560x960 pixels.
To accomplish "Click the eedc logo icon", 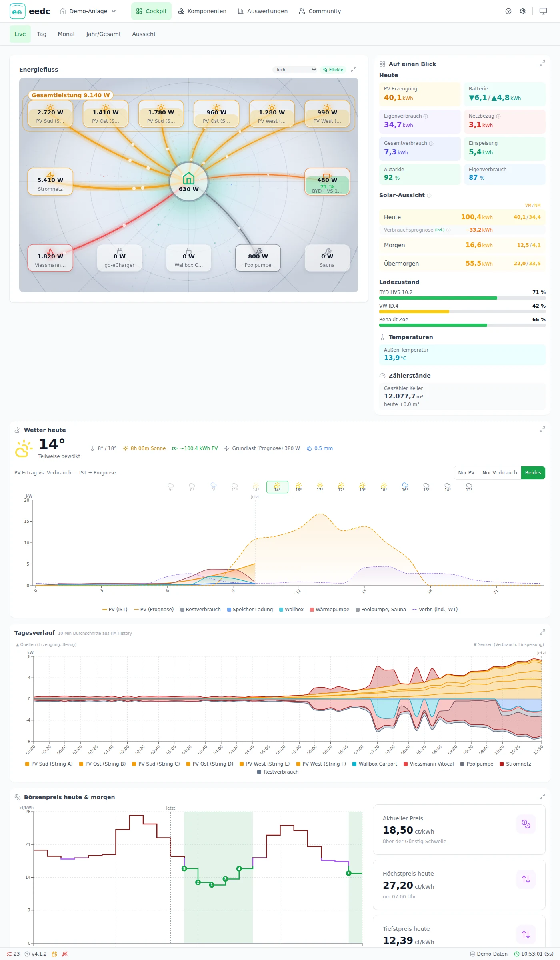I will click(x=17, y=11).
